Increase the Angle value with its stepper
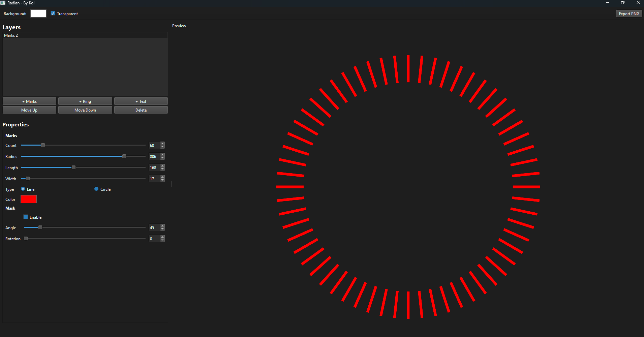644x337 pixels. (162, 226)
